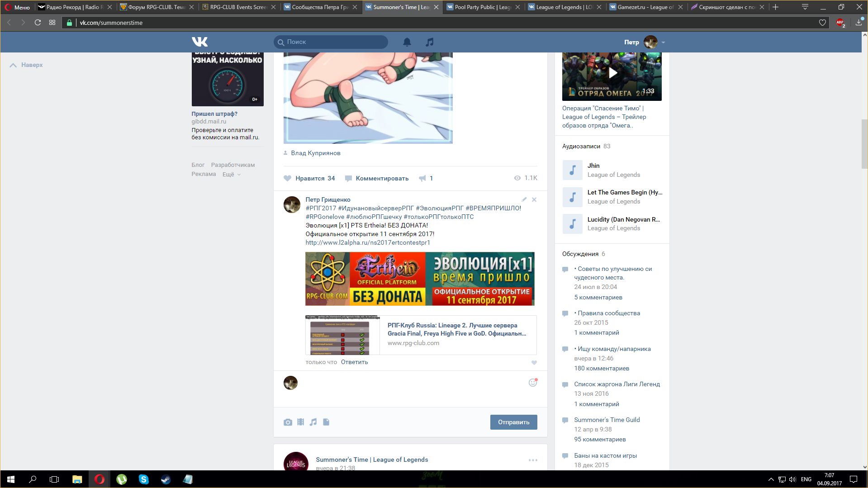
Task: Attach document via file icon
Action: (x=326, y=422)
